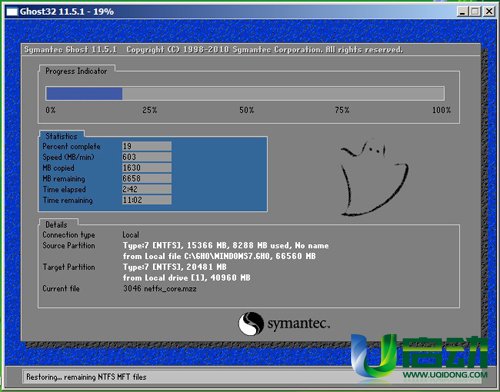This screenshot has height=392, width=500.
Task: Click the Ghost32 window system menu icon
Action: pyautogui.click(x=12, y=12)
